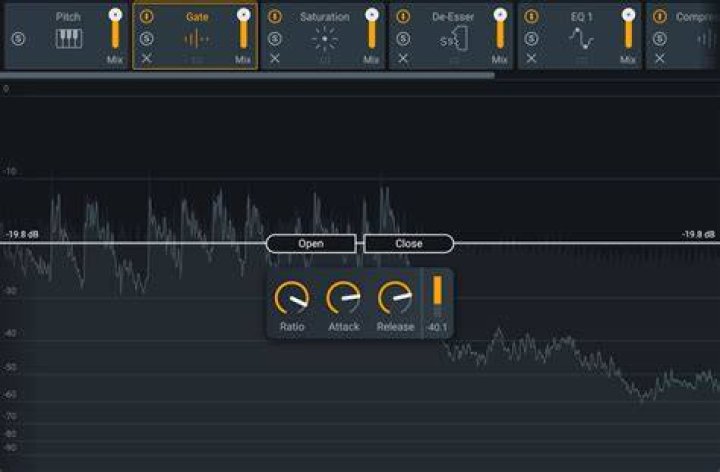This screenshot has height=472, width=720.
Task: Switch to the Pitch module title
Action: pos(68,17)
